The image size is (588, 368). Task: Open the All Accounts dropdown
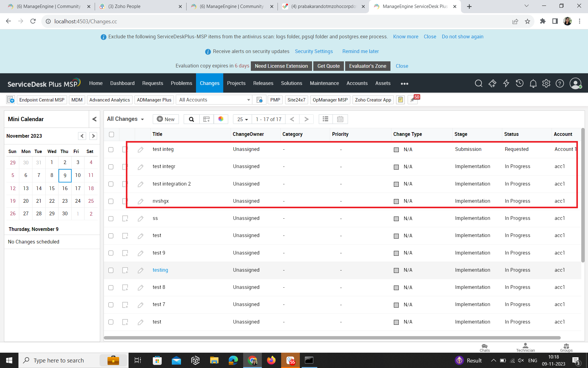(x=214, y=100)
